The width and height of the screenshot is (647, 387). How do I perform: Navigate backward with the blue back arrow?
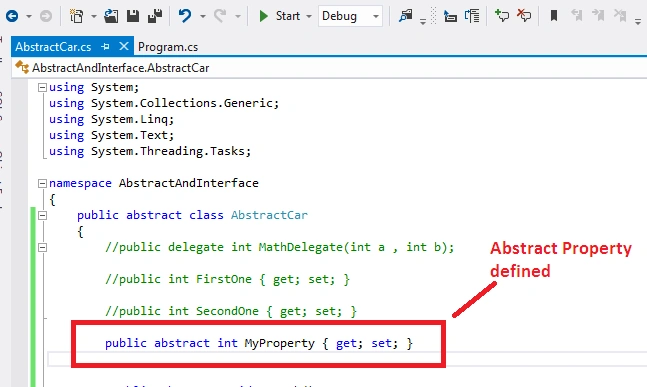(x=12, y=16)
